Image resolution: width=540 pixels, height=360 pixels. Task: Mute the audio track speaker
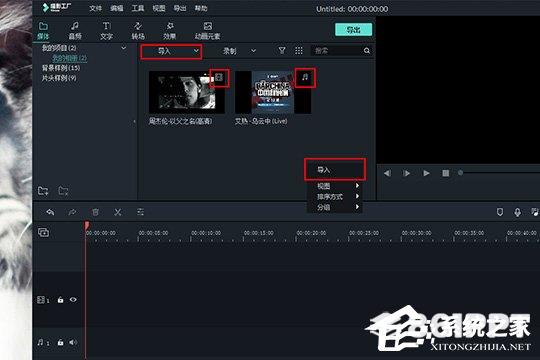coord(73,342)
